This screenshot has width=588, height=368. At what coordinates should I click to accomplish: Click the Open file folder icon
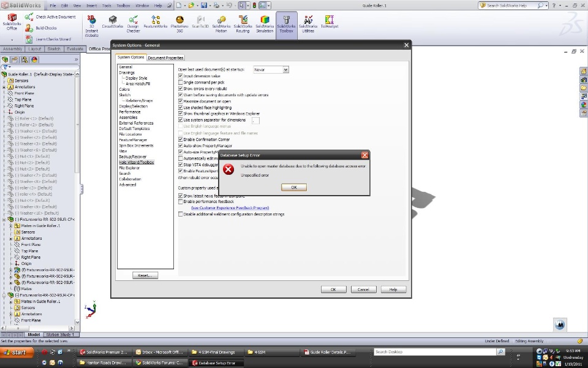[191, 6]
